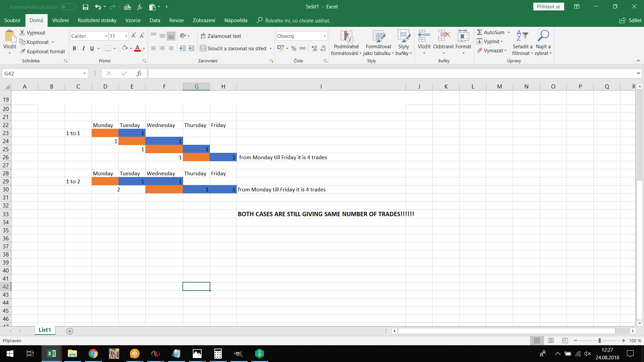Click the AutoSum sigma icon

[480, 32]
